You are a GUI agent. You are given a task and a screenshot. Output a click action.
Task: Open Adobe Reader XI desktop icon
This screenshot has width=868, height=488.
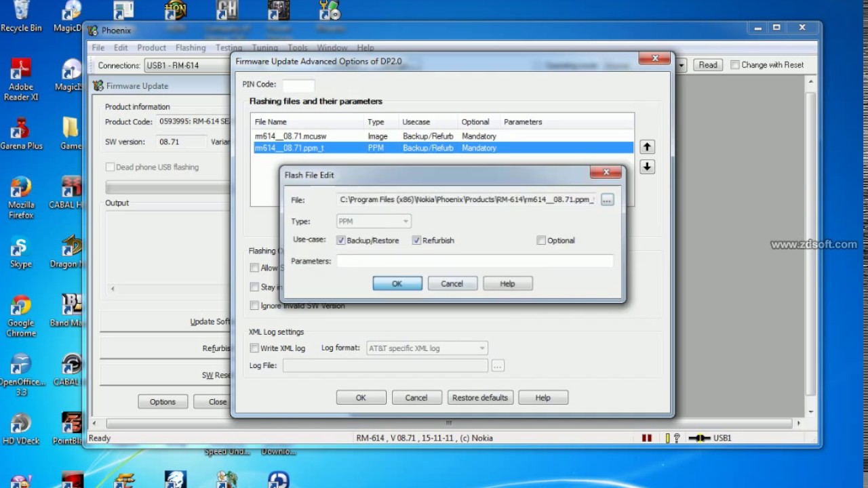21,80
